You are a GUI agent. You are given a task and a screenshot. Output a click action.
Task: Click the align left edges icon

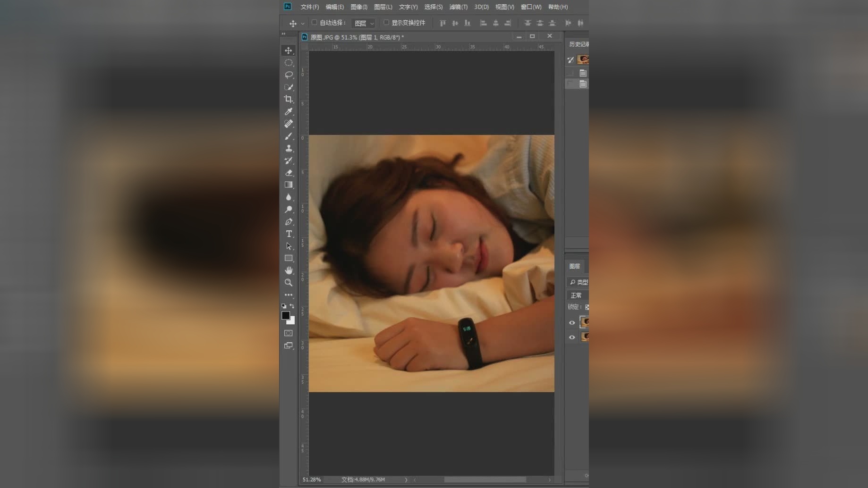[x=483, y=23]
